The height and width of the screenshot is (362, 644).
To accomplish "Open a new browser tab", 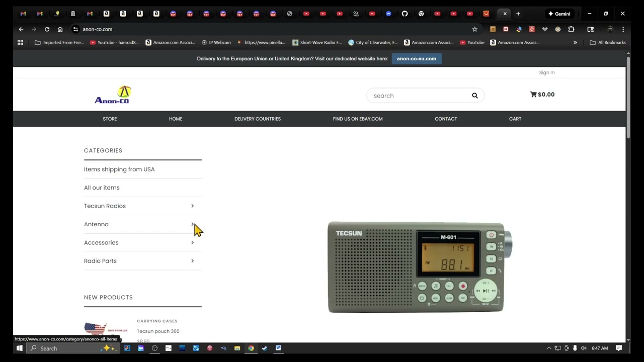I will 518,14.
